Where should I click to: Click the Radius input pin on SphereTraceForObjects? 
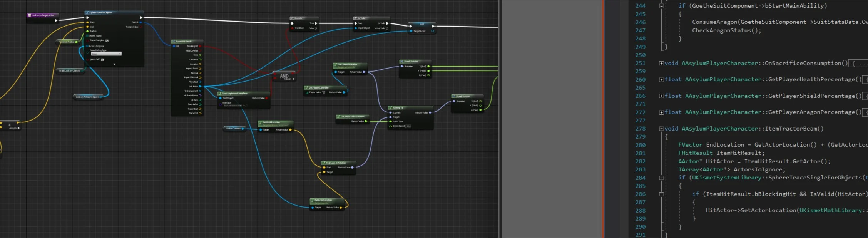(x=87, y=31)
